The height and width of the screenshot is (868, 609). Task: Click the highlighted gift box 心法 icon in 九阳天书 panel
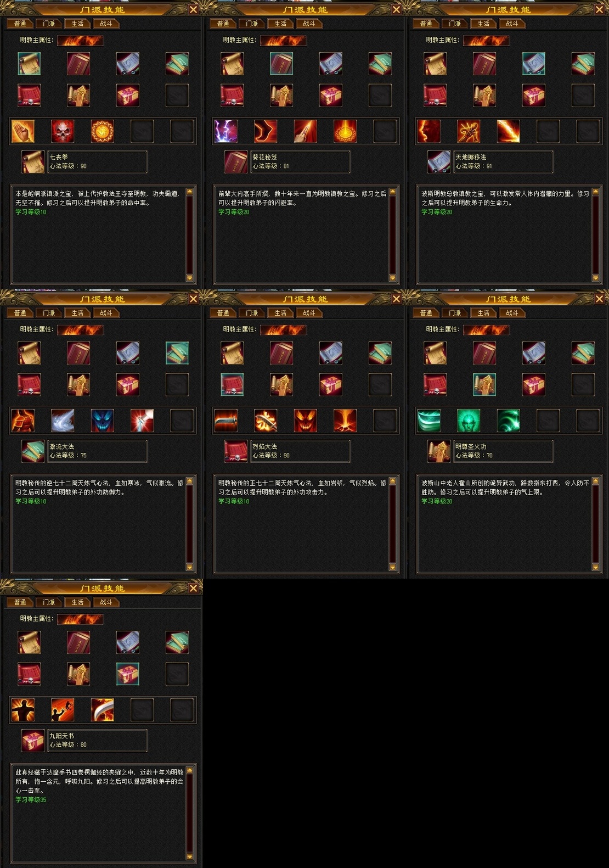click(128, 674)
